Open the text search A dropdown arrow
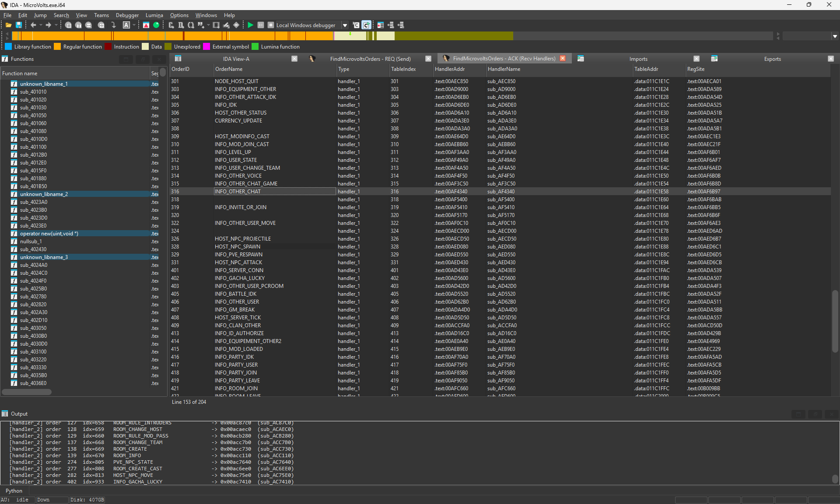 point(134,25)
